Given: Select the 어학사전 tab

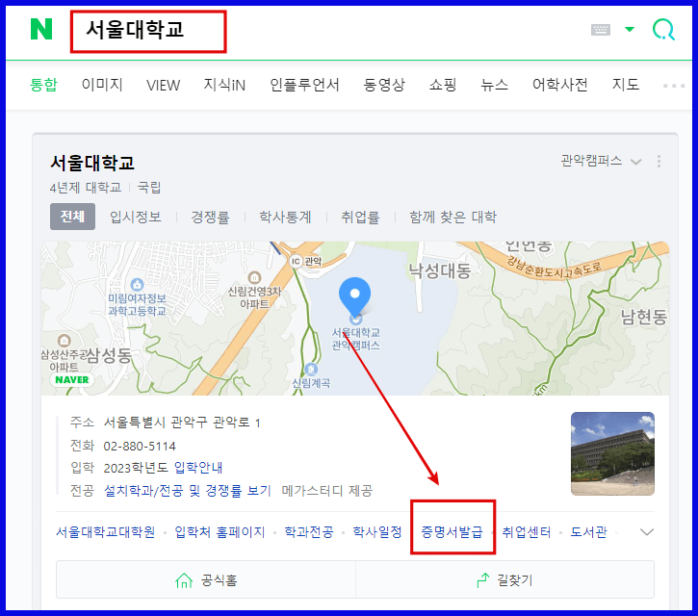Looking at the screenshot, I should pyautogui.click(x=560, y=85).
